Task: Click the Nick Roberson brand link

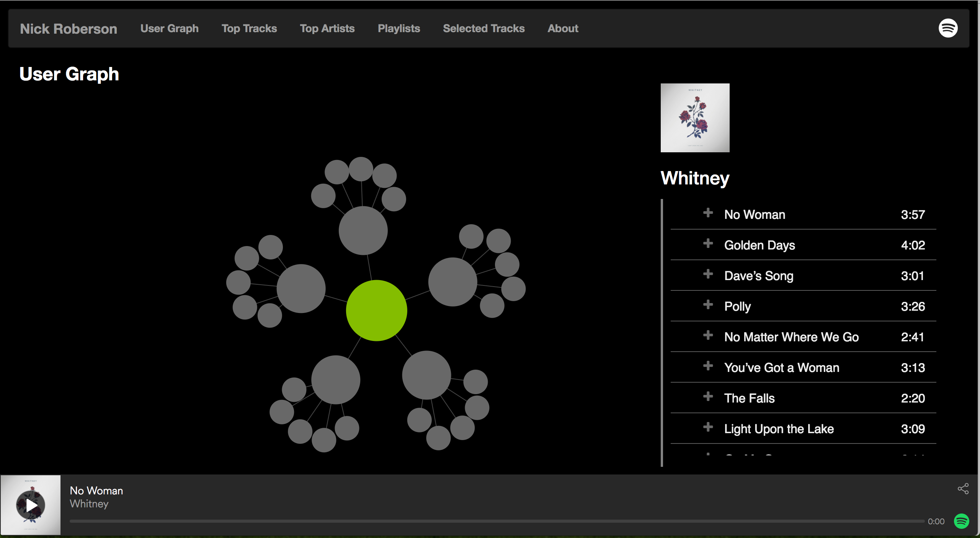Action: point(69,29)
